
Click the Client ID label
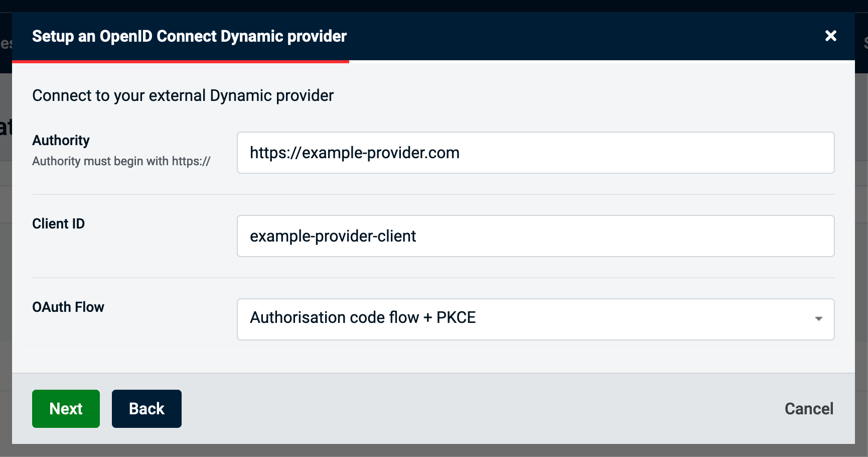tap(58, 223)
